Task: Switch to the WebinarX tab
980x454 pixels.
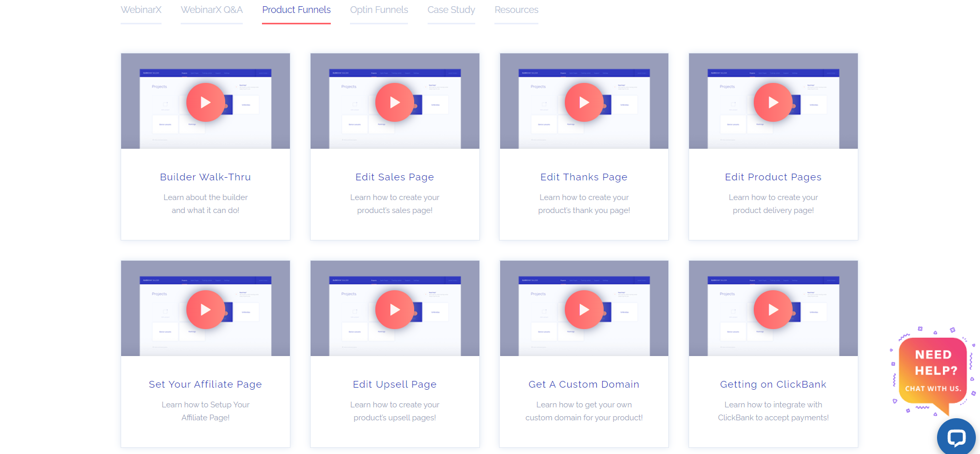Action: click(x=141, y=10)
